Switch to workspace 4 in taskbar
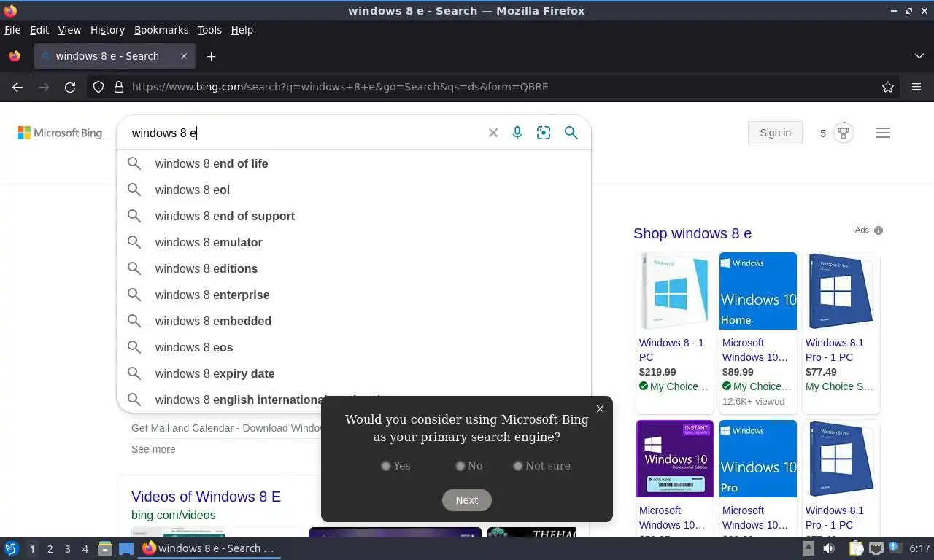 85,549
